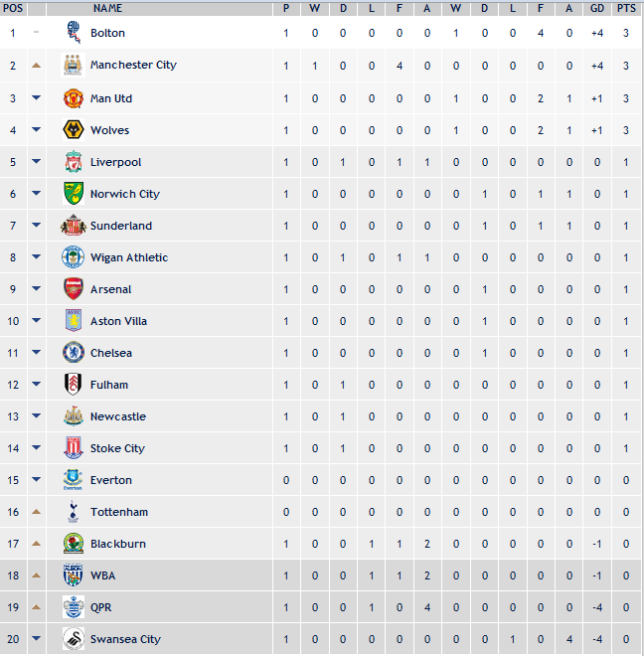Click the Norwich City badge
Image resolution: width=644 pixels, height=656 pixels.
click(73, 194)
